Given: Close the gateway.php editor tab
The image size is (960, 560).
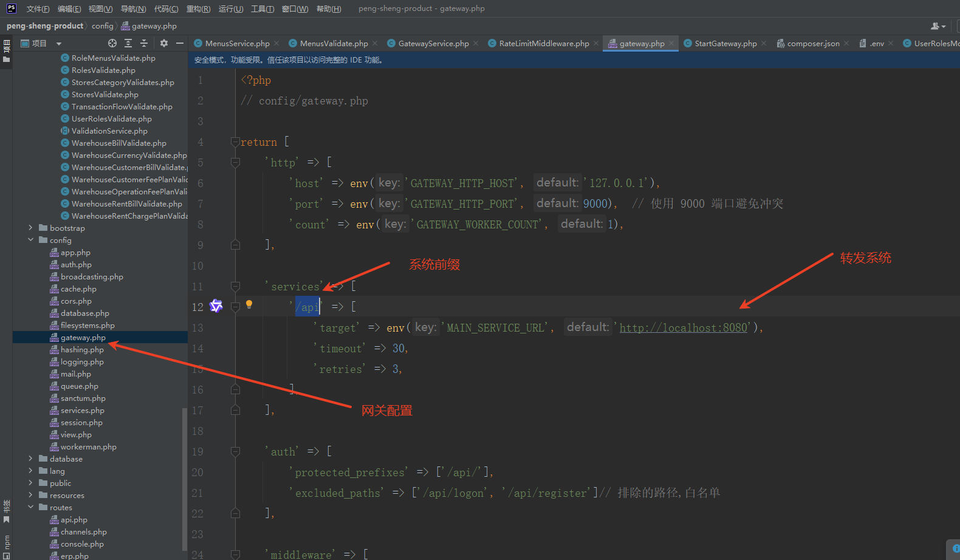Looking at the screenshot, I should tap(671, 43).
